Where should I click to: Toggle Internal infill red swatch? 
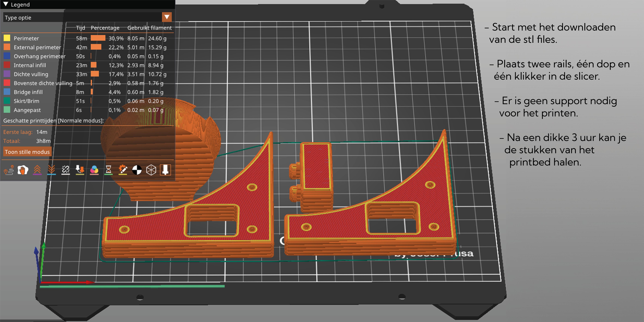(7, 65)
